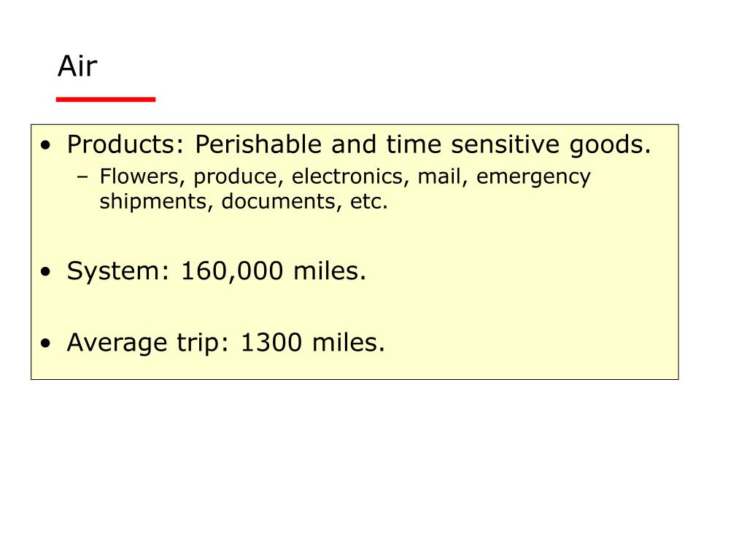Click the bullet dot before "Average trip"

(46, 343)
